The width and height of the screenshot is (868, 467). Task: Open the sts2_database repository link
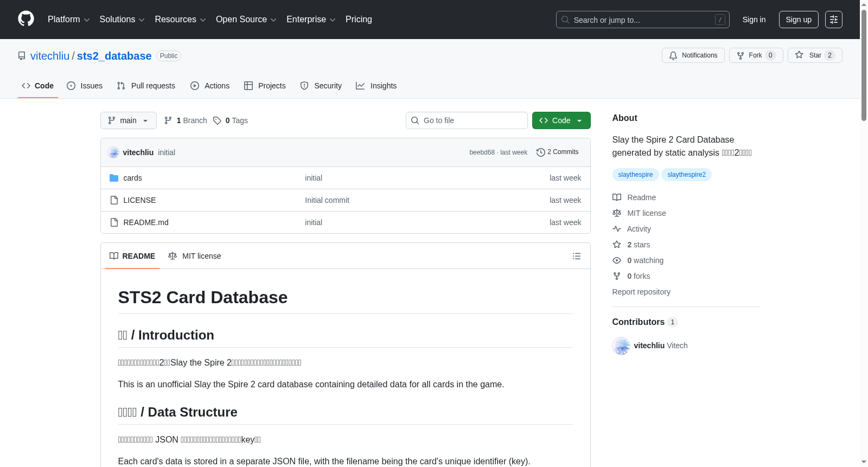click(x=114, y=56)
